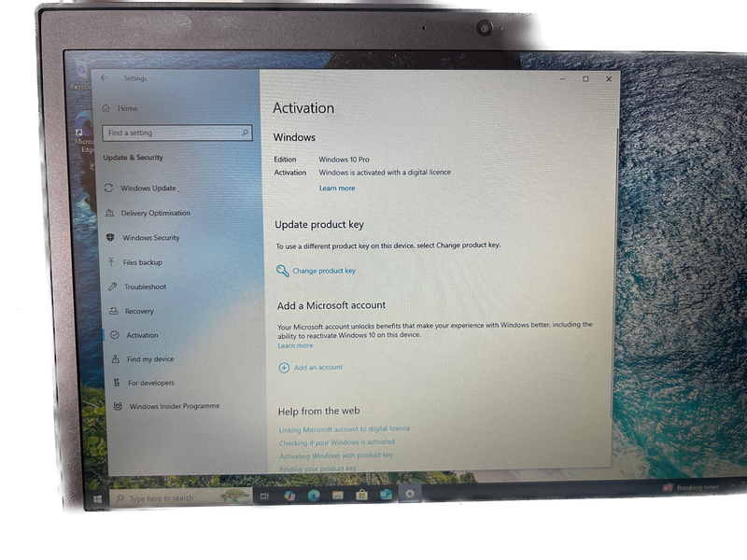This screenshot has width=747, height=560.
Task: Click the Windows Security shield icon
Action: (110, 237)
